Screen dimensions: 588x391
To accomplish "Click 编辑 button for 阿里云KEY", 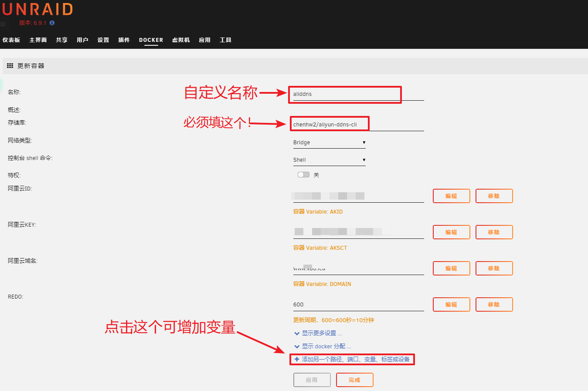I will tap(452, 232).
